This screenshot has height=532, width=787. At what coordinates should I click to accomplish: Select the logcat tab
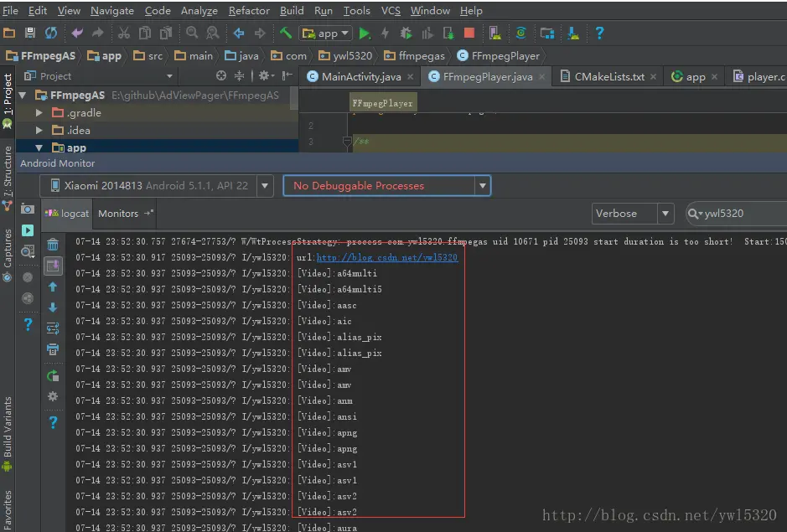coord(67,214)
